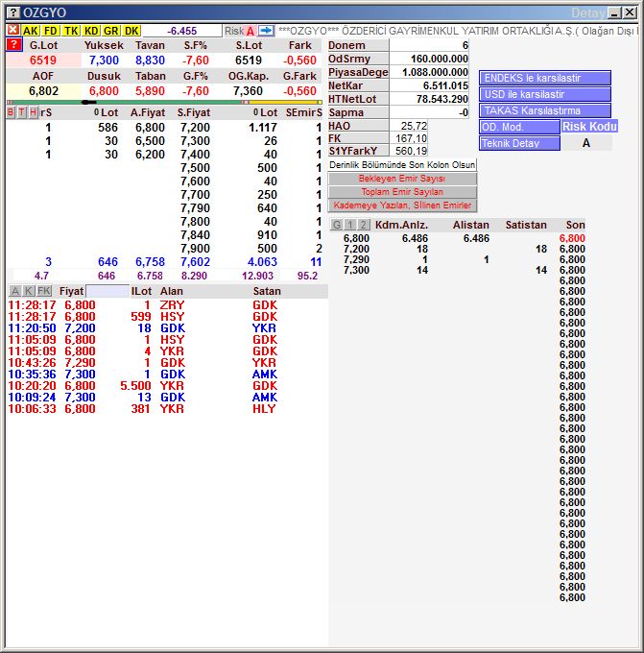Select the 1 tab in Kdm.Anlz. panel
Viewport: 644px width, 653px height.
point(350,225)
